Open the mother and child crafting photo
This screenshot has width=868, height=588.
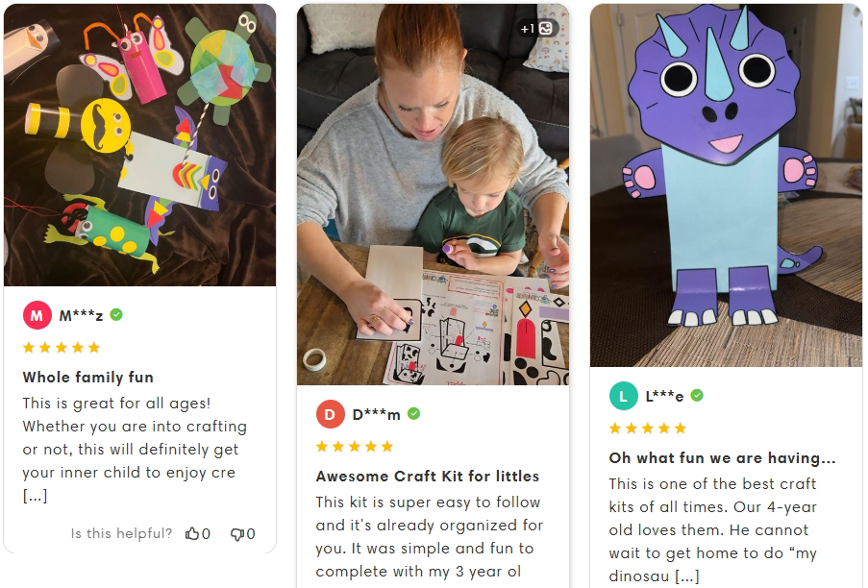click(x=433, y=194)
